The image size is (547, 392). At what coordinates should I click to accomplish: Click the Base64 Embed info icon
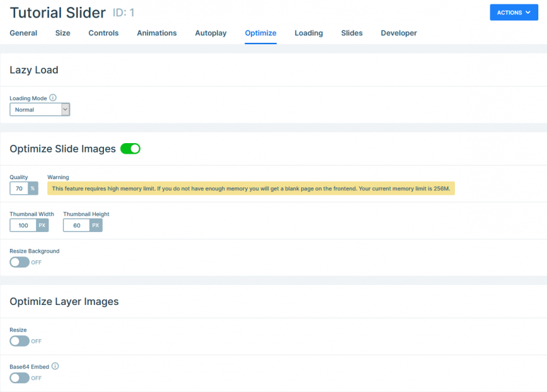56,366
